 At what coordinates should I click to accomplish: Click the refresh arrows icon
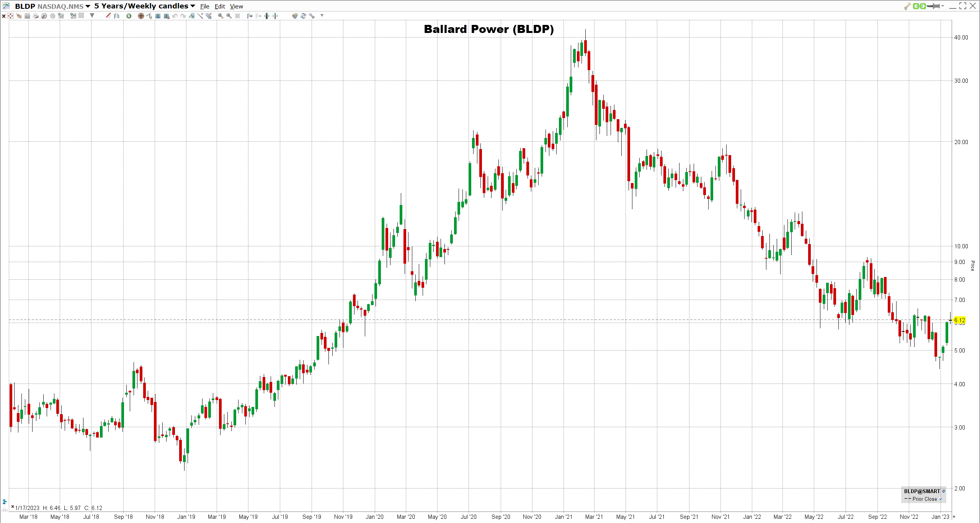pos(303,16)
